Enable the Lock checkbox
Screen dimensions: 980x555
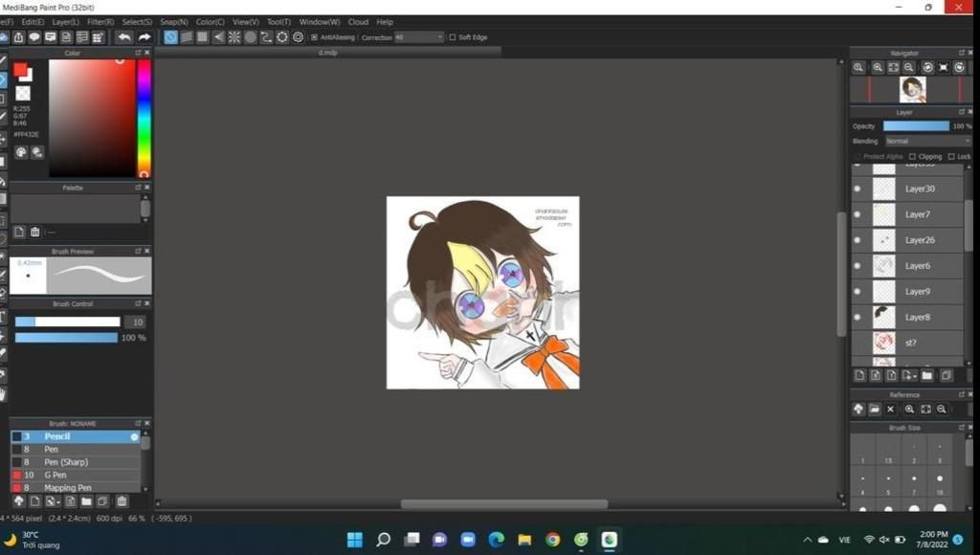point(951,156)
